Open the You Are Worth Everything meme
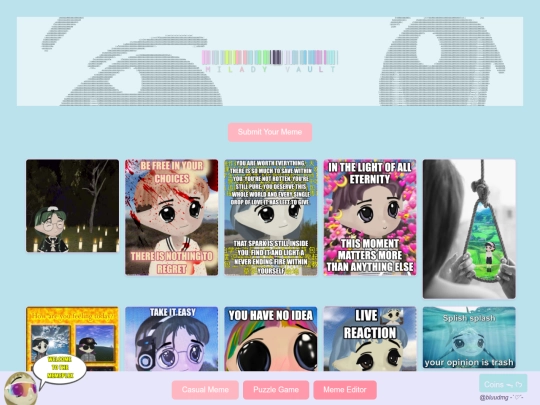Viewport: 540px width, 405px height. click(271, 217)
